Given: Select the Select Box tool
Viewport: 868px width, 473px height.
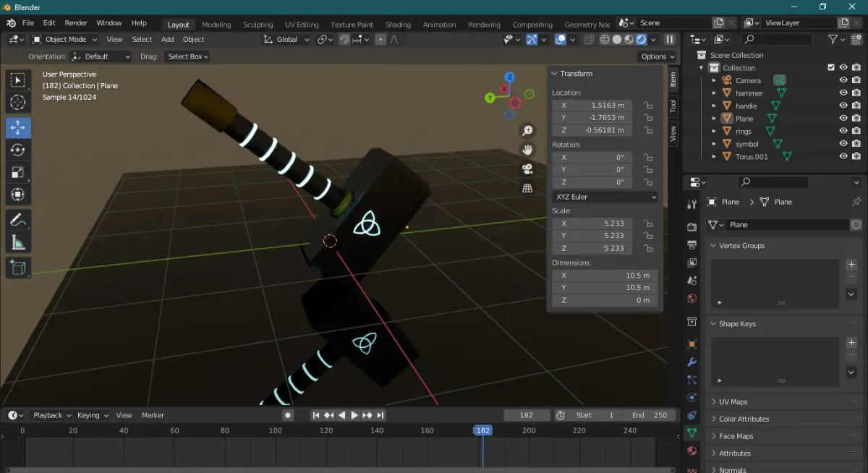Looking at the screenshot, I should (x=18, y=80).
